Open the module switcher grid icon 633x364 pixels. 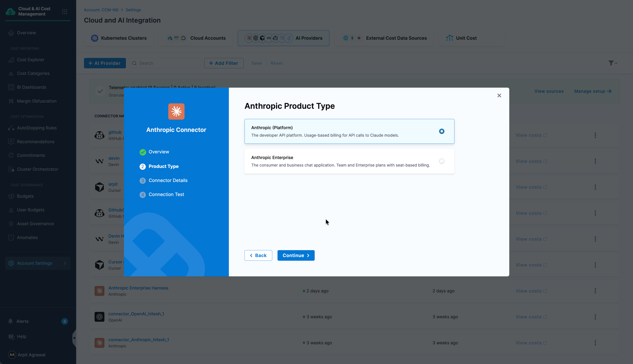coord(65,11)
